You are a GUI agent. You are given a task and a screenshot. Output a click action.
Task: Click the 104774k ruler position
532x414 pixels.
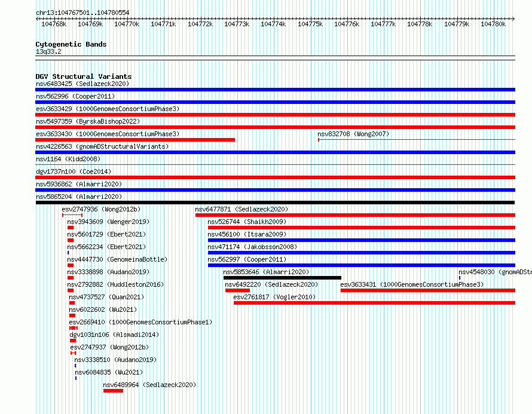273,24
